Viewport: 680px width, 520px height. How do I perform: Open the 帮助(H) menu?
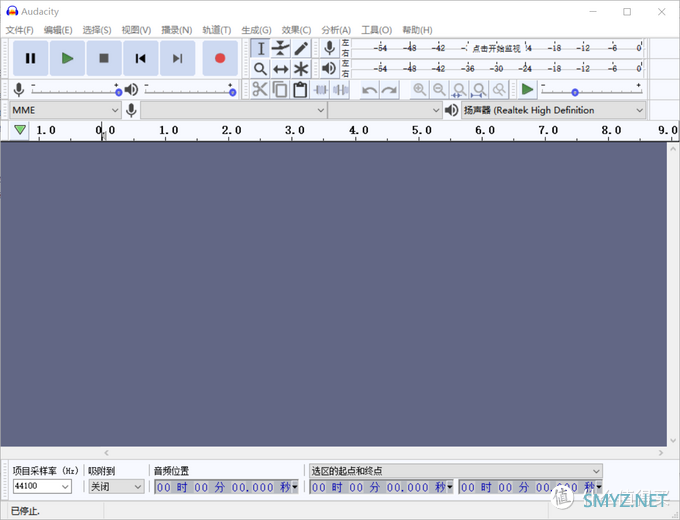point(417,30)
